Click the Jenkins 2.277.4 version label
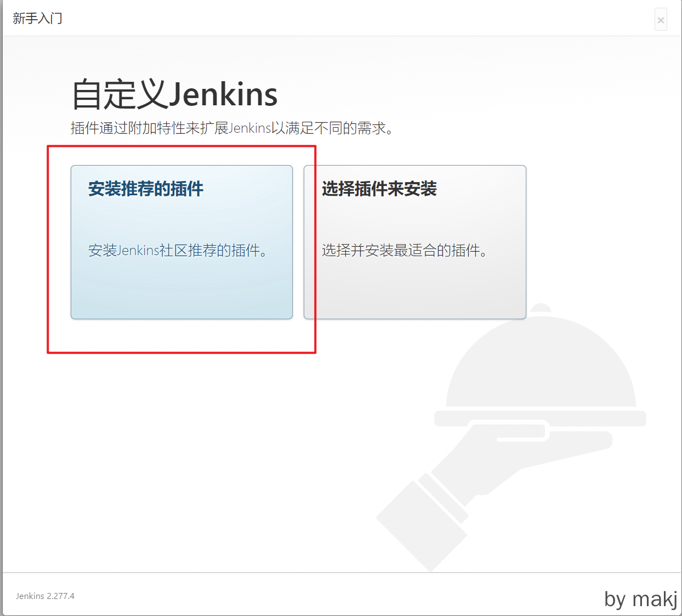The image size is (682, 616). 45,596
